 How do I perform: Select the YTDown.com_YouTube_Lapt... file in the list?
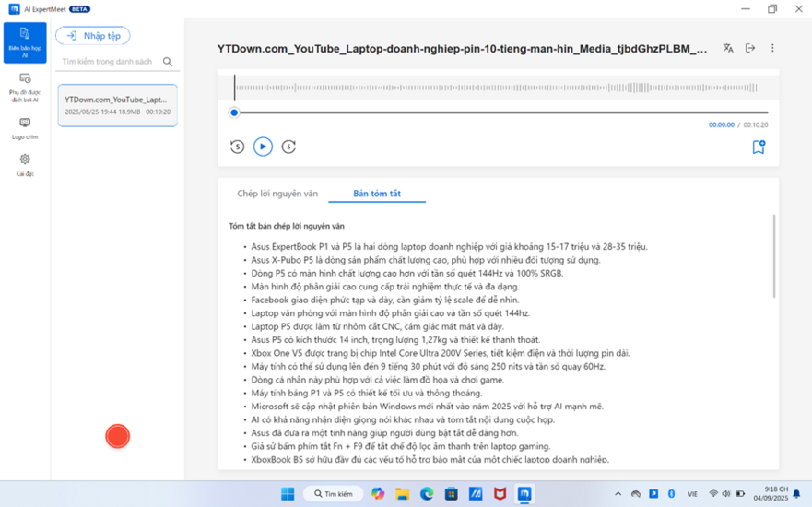coord(117,105)
